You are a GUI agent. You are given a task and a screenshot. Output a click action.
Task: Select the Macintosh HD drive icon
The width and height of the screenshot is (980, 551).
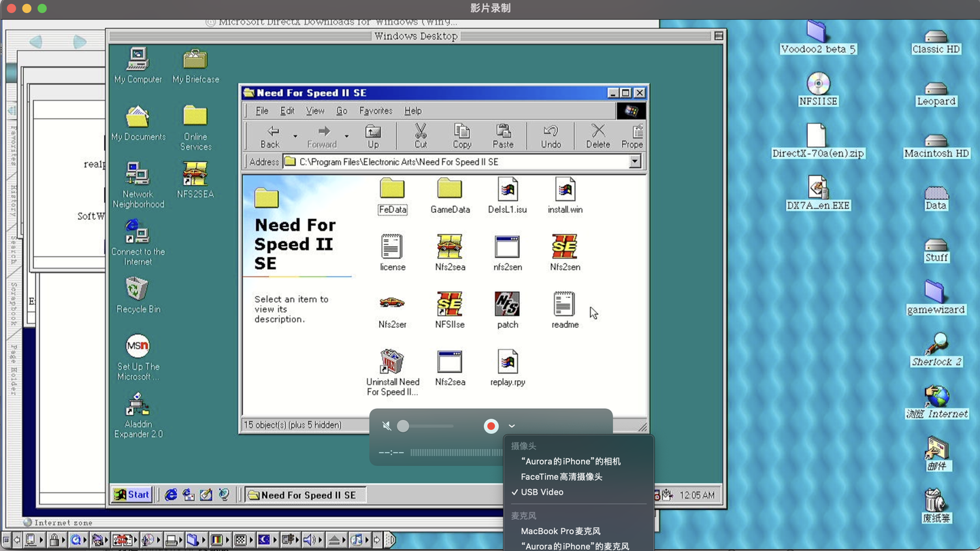(936, 146)
